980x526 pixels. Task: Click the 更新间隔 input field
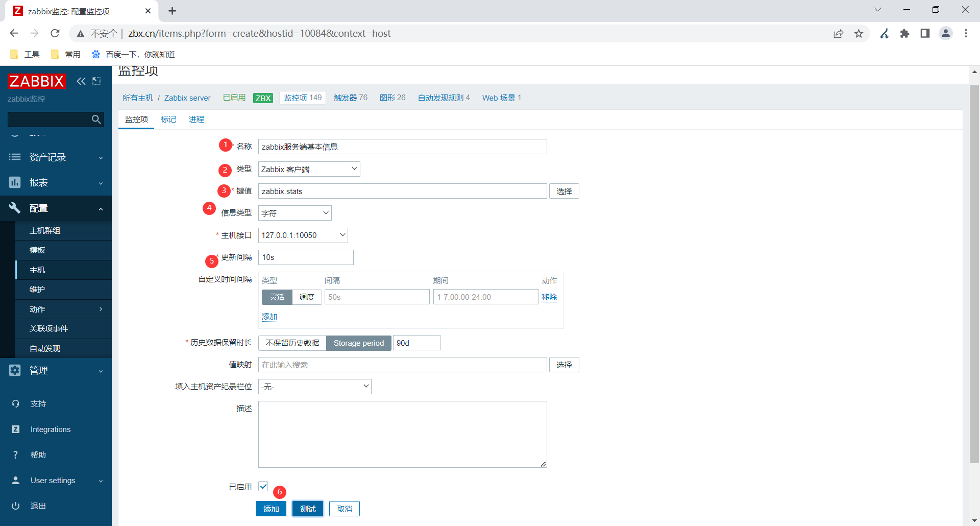pos(306,257)
